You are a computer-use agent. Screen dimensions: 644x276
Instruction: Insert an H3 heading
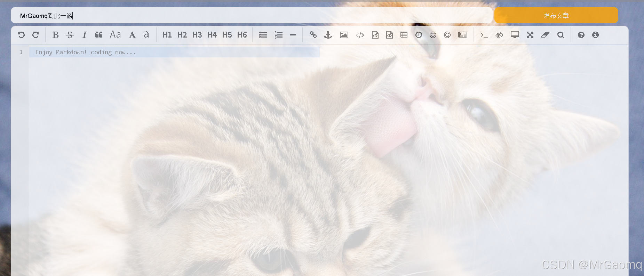(197, 35)
